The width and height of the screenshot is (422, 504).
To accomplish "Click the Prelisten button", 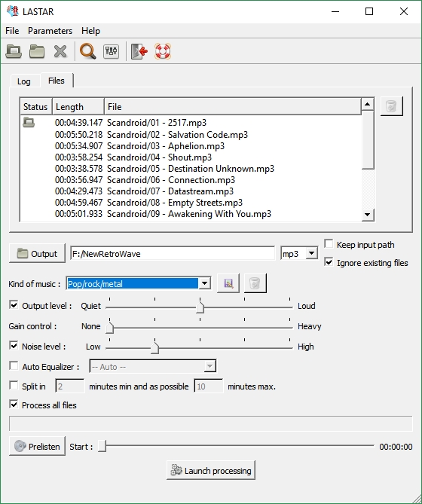I will [37, 446].
